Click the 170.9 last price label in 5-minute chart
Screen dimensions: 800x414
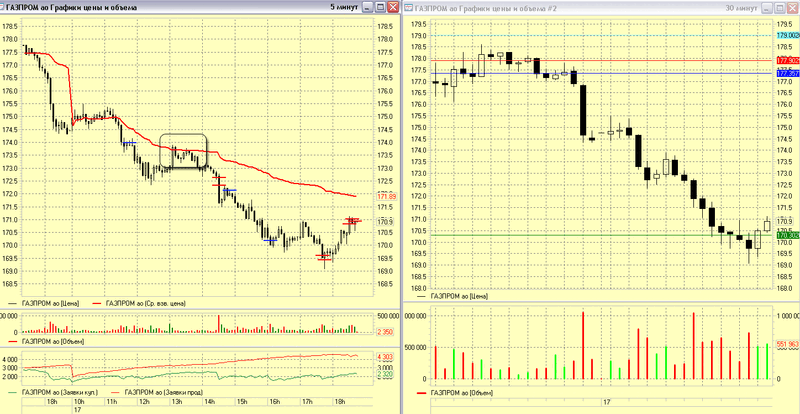point(385,222)
